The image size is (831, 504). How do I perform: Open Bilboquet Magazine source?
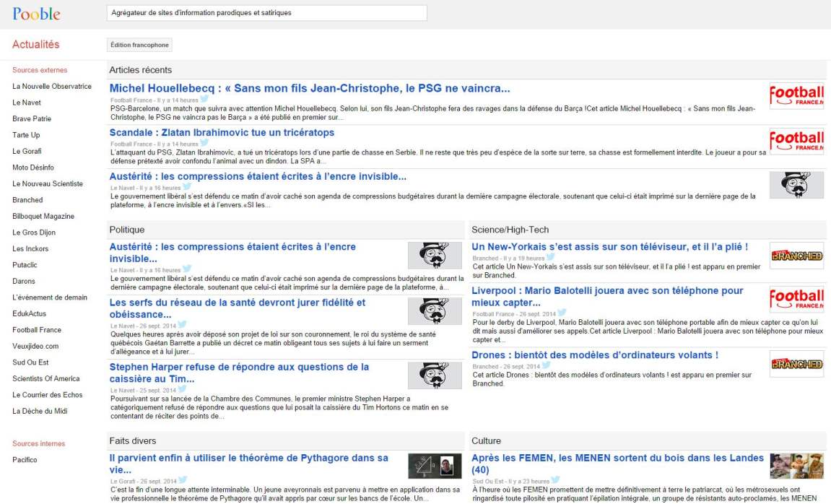[x=43, y=216]
